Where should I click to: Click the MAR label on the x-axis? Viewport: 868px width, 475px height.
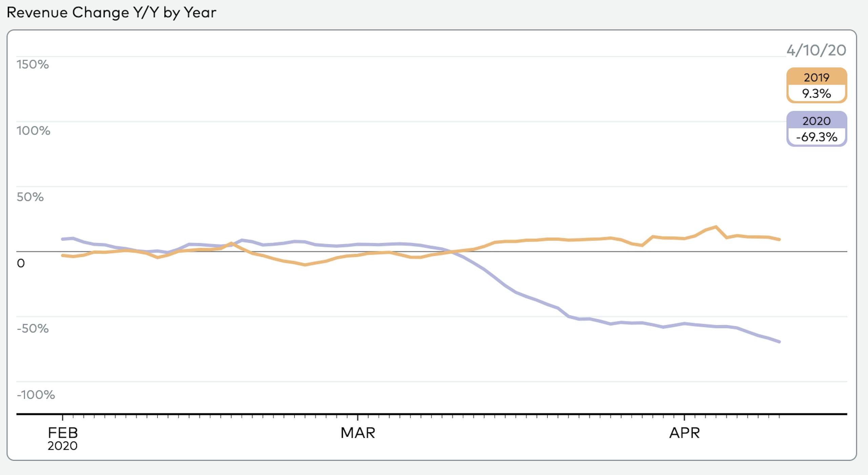tap(358, 433)
